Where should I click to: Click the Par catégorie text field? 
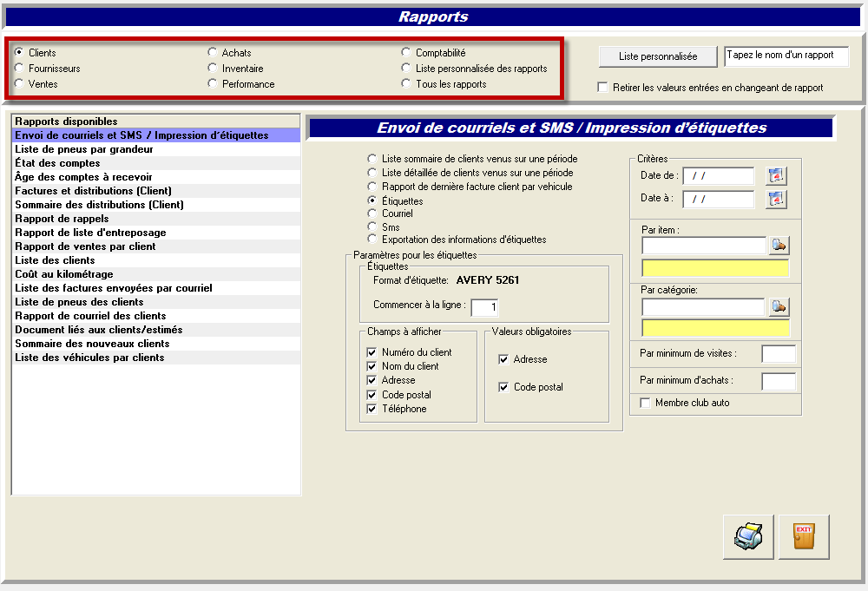[704, 306]
